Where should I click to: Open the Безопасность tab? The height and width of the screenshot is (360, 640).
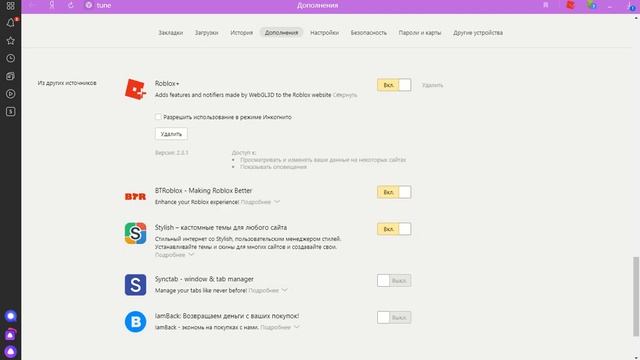(x=369, y=33)
